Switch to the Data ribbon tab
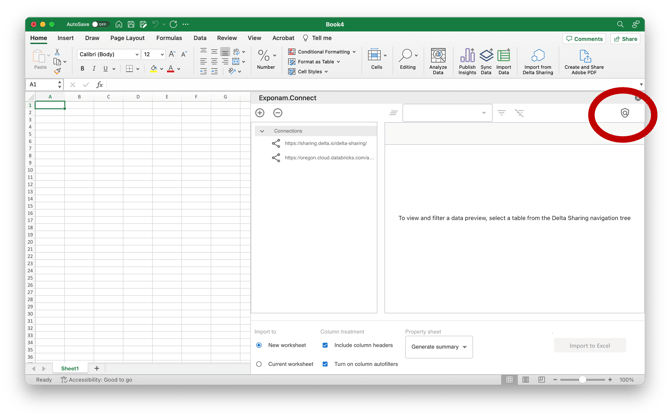This screenshot has height=418, width=670. point(200,38)
